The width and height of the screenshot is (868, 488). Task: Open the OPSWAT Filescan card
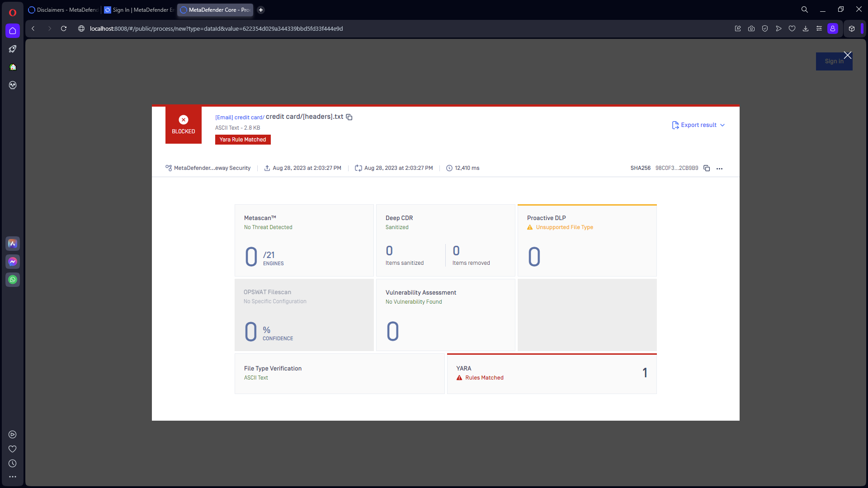[304, 315]
